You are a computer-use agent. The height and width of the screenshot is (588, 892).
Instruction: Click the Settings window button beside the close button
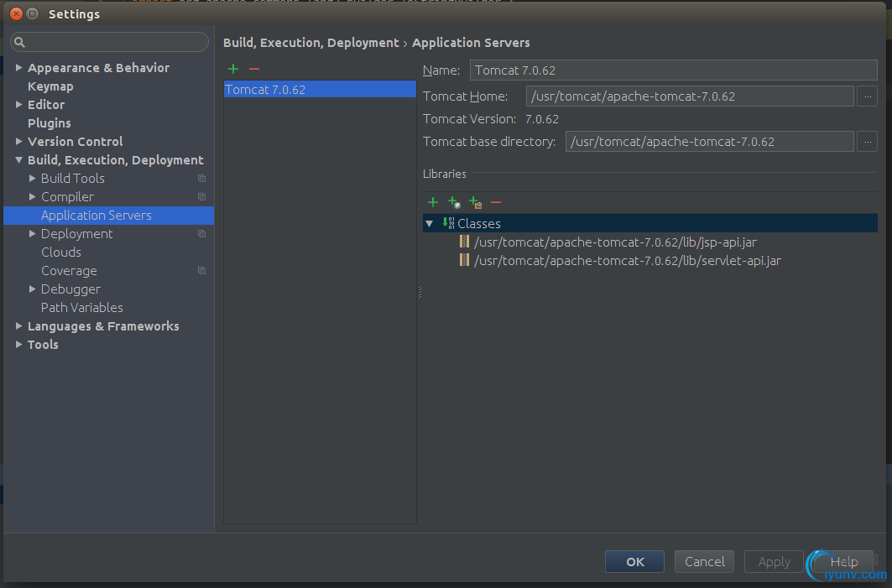[x=33, y=13]
